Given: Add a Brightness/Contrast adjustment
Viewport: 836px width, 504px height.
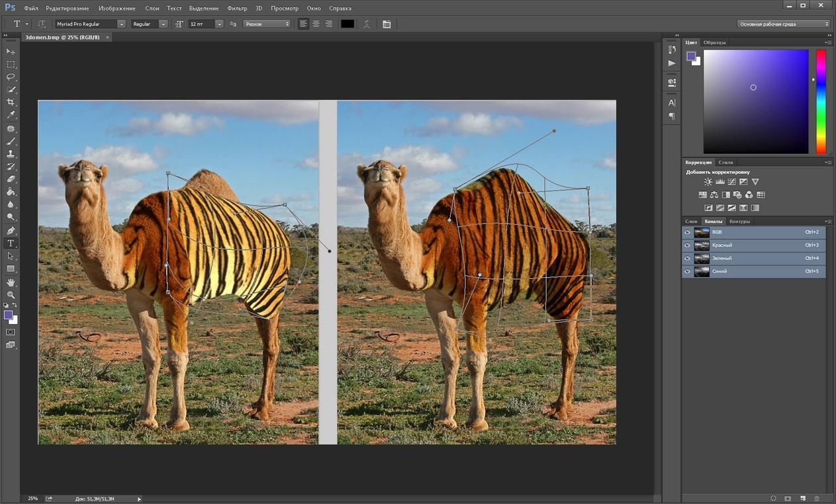Looking at the screenshot, I should (708, 182).
